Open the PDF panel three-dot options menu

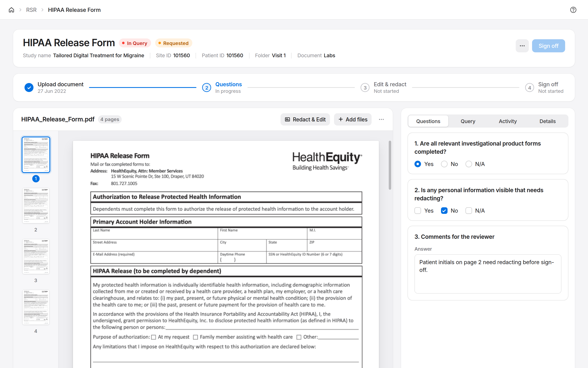381,120
